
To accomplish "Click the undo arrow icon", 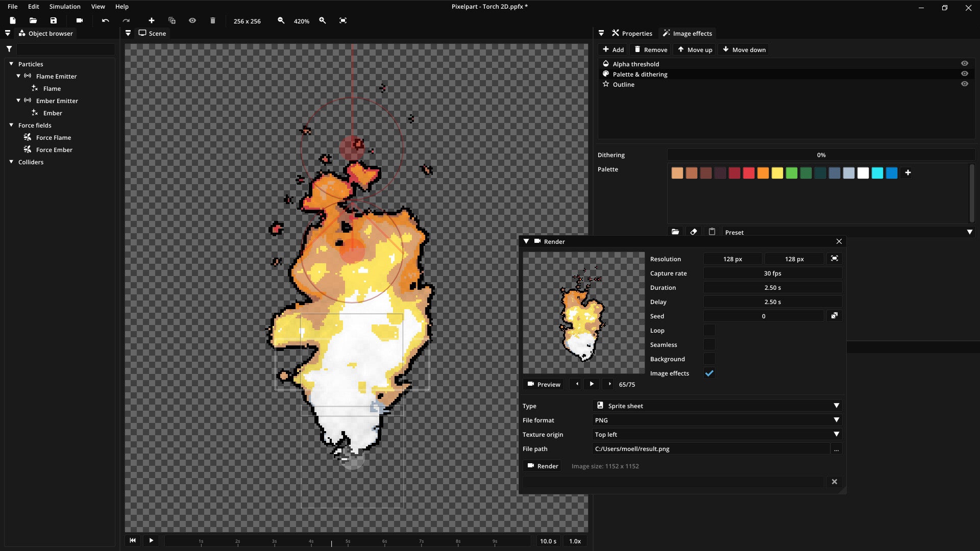I will pos(105,20).
